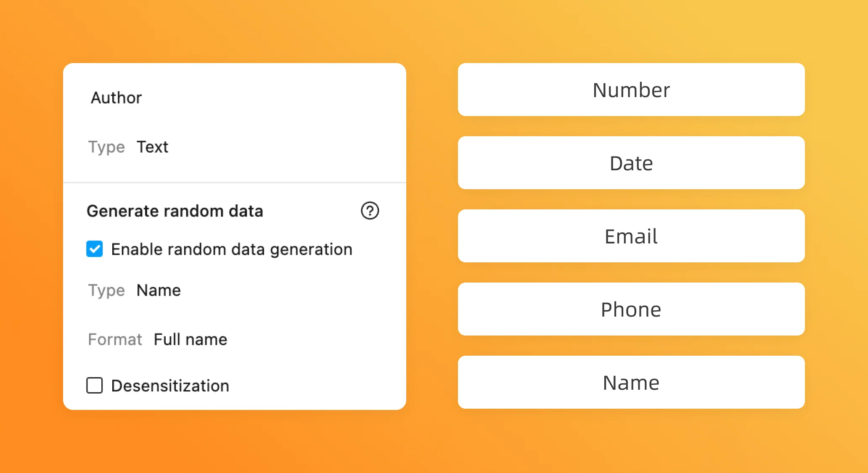The image size is (868, 473).
Task: Click the Author field name
Action: [116, 98]
